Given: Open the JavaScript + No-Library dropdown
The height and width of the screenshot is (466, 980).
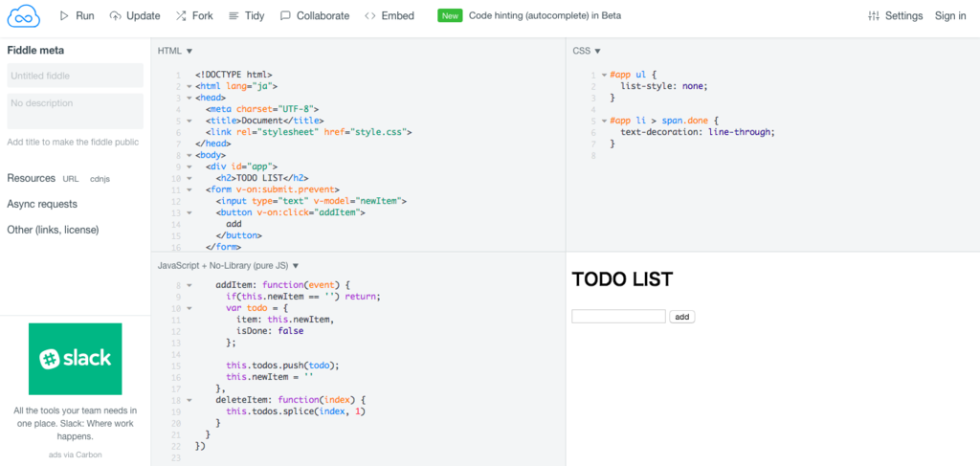Looking at the screenshot, I should pos(228,265).
